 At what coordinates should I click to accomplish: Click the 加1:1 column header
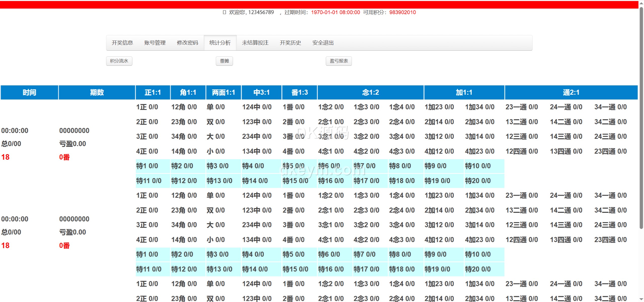click(464, 92)
